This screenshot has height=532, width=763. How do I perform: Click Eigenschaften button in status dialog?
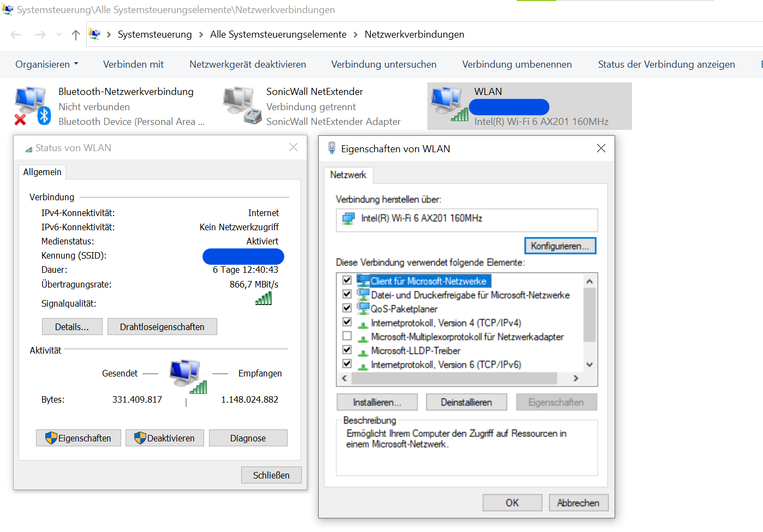[x=79, y=438]
